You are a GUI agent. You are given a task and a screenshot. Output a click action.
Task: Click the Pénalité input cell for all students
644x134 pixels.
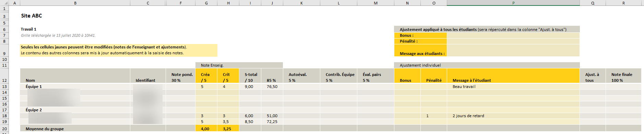(513, 41)
